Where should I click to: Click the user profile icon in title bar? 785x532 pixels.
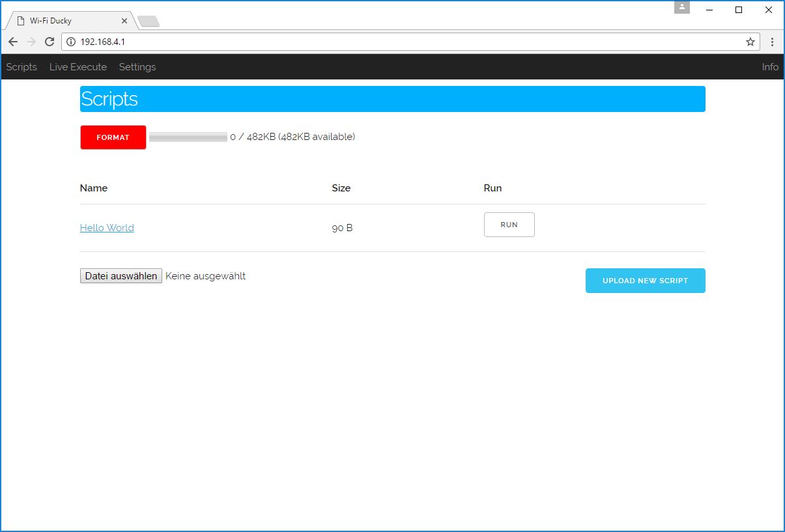pyautogui.click(x=681, y=7)
